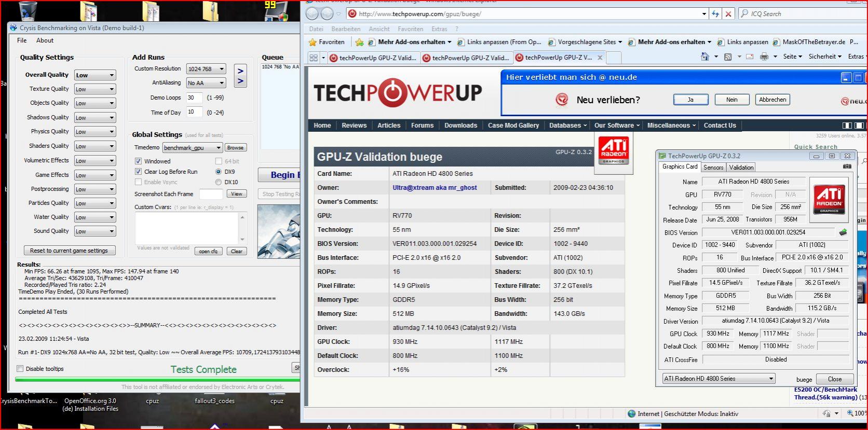This screenshot has height=430, width=868.
Task: Open the Water Quality dropdown
Action: coord(95,217)
